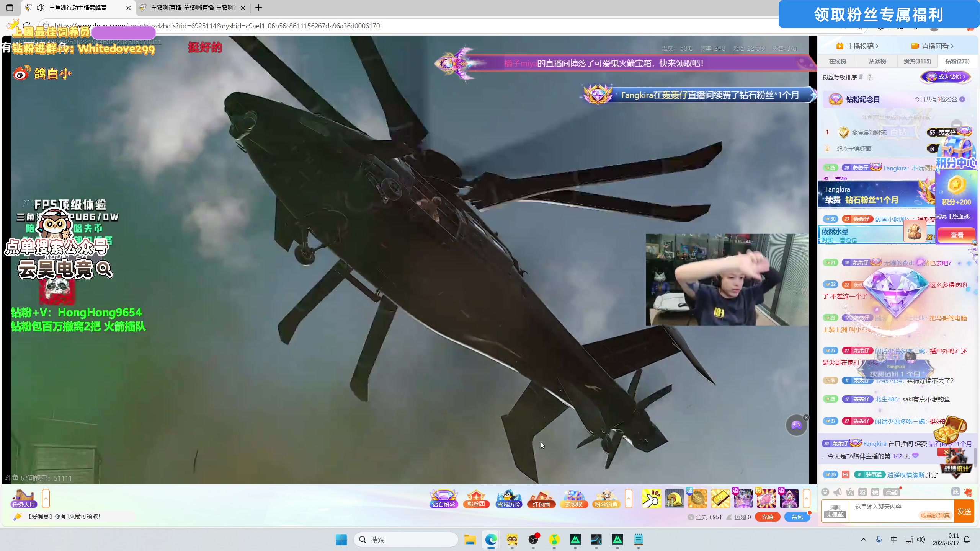The height and width of the screenshot is (551, 980).
Task: Open Microsoft Edge from taskbar
Action: click(491, 540)
